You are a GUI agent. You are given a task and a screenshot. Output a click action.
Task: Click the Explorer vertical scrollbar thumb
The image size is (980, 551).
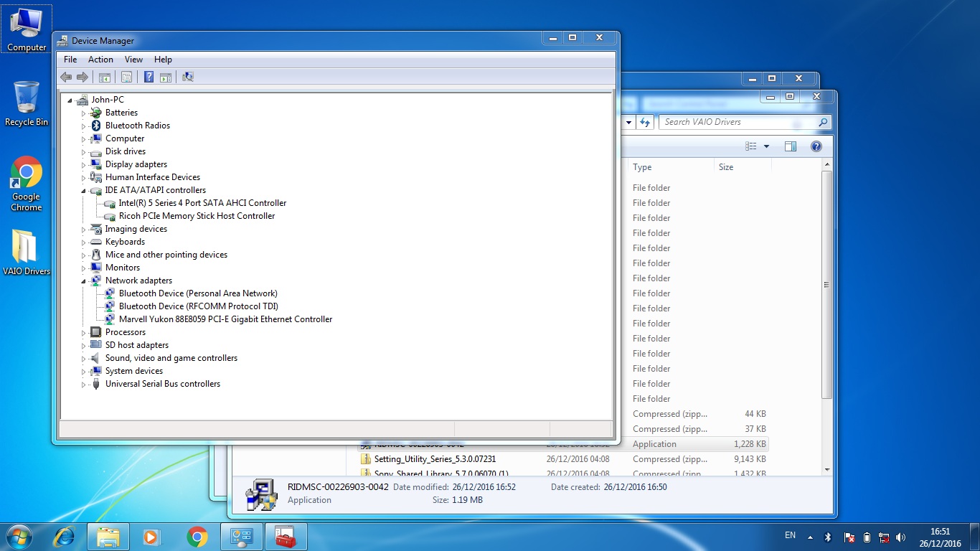pyautogui.click(x=826, y=285)
